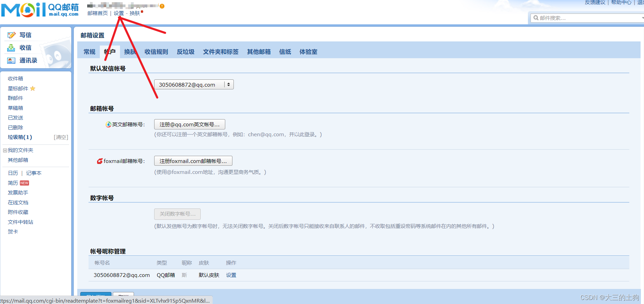Click the 昵称 column header

[x=187, y=263]
